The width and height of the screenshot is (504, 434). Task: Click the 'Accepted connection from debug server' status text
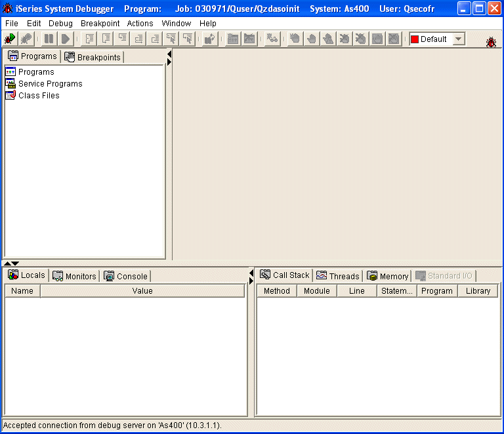pos(112,425)
